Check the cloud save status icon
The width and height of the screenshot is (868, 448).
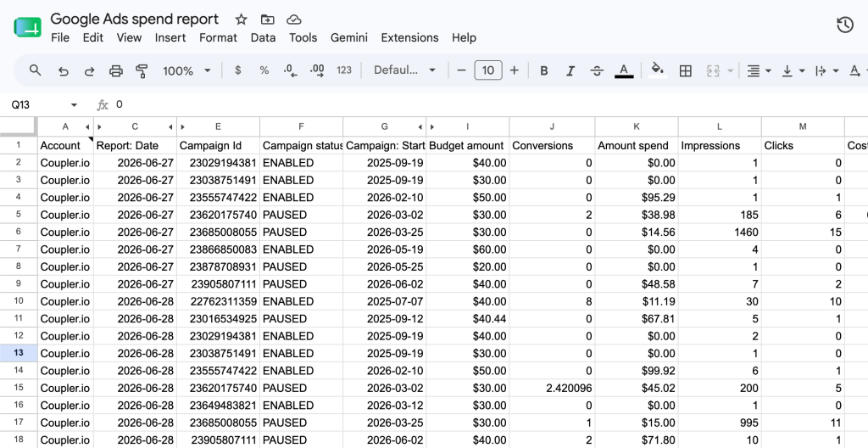294,20
